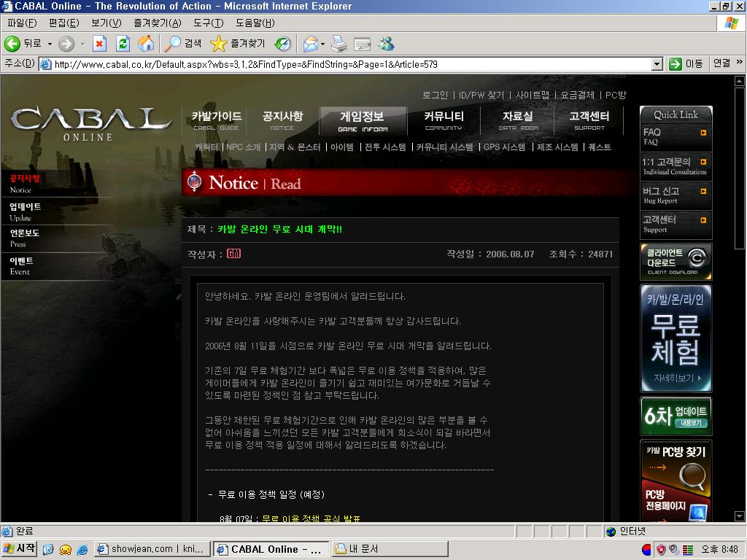Open the History toolbar icon
This screenshot has height=560, width=747.
282,44
